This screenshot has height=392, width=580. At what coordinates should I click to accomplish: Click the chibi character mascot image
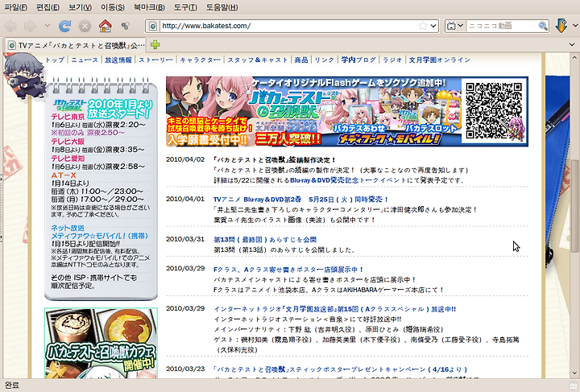[24, 76]
